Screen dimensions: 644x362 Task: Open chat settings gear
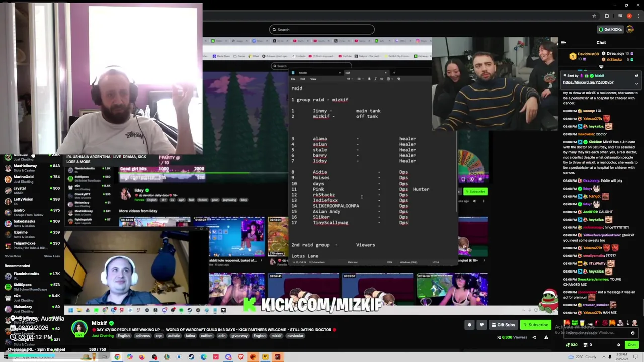(x=619, y=345)
